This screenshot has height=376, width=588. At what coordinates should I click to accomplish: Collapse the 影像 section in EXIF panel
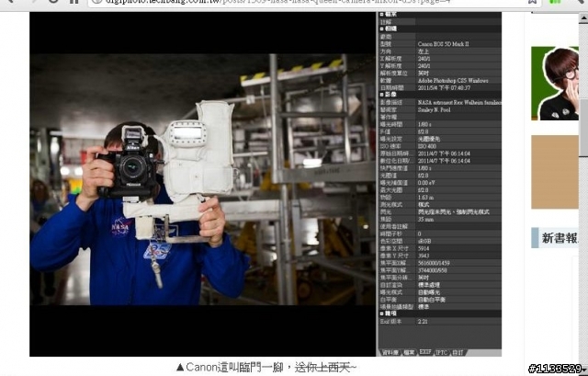tap(381, 95)
